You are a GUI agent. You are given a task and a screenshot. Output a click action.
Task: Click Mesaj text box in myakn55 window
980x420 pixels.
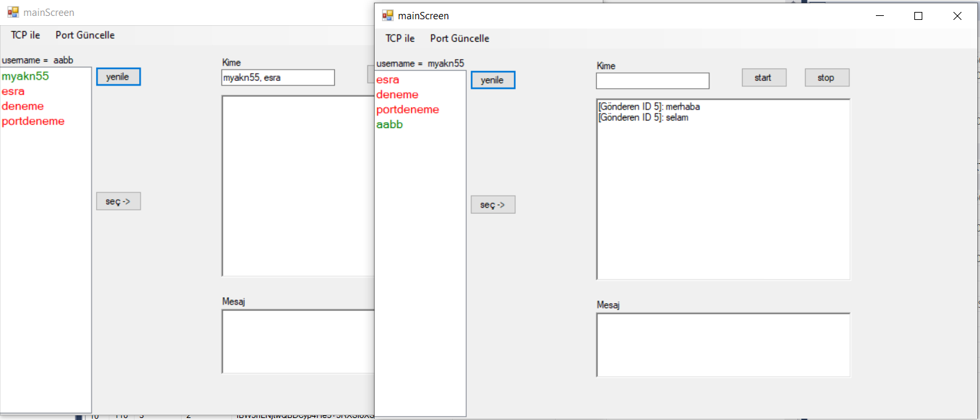pyautogui.click(x=723, y=345)
